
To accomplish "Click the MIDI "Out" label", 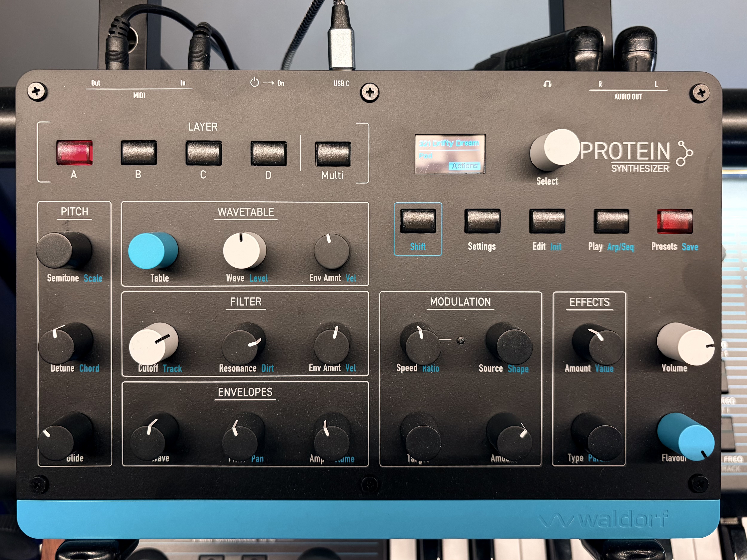I will (x=96, y=83).
